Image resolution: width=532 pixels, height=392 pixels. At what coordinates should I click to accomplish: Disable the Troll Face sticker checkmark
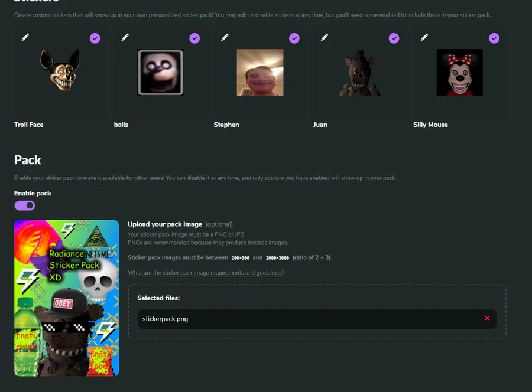pyautogui.click(x=95, y=38)
